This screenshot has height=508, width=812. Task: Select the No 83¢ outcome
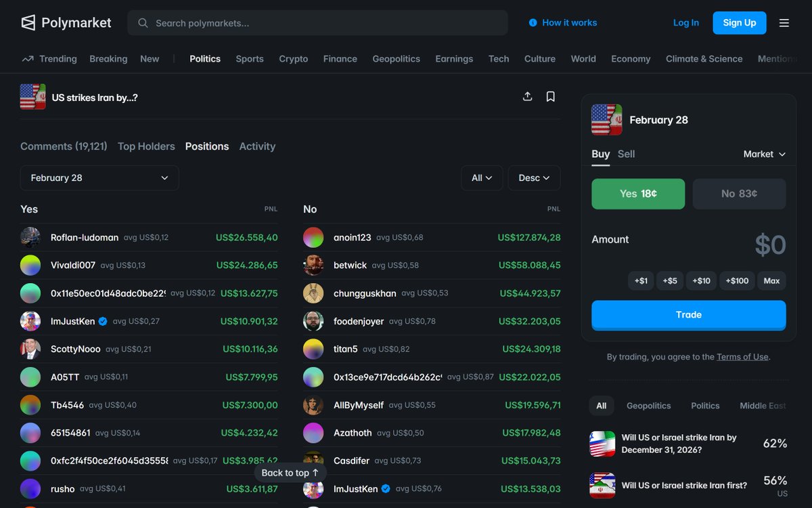click(x=739, y=193)
